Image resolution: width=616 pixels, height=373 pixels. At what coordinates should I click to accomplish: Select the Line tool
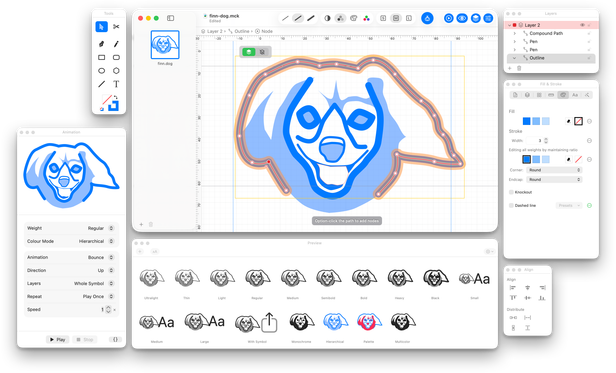click(101, 84)
